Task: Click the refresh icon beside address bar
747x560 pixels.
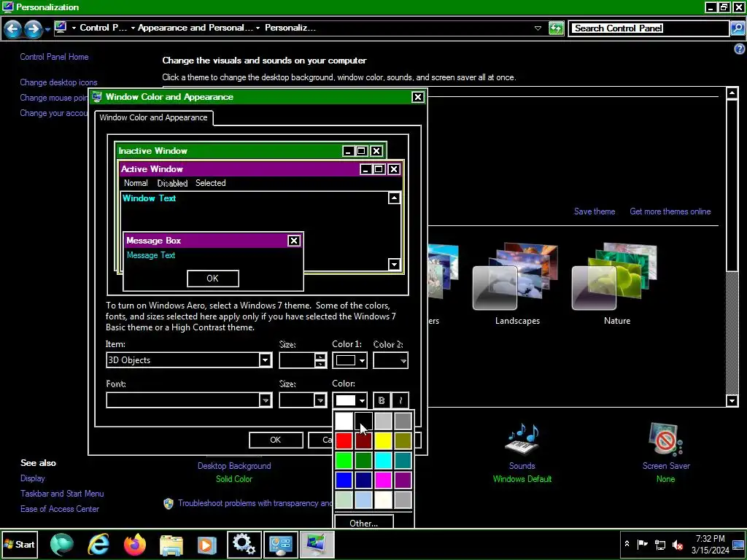Action: coord(556,28)
